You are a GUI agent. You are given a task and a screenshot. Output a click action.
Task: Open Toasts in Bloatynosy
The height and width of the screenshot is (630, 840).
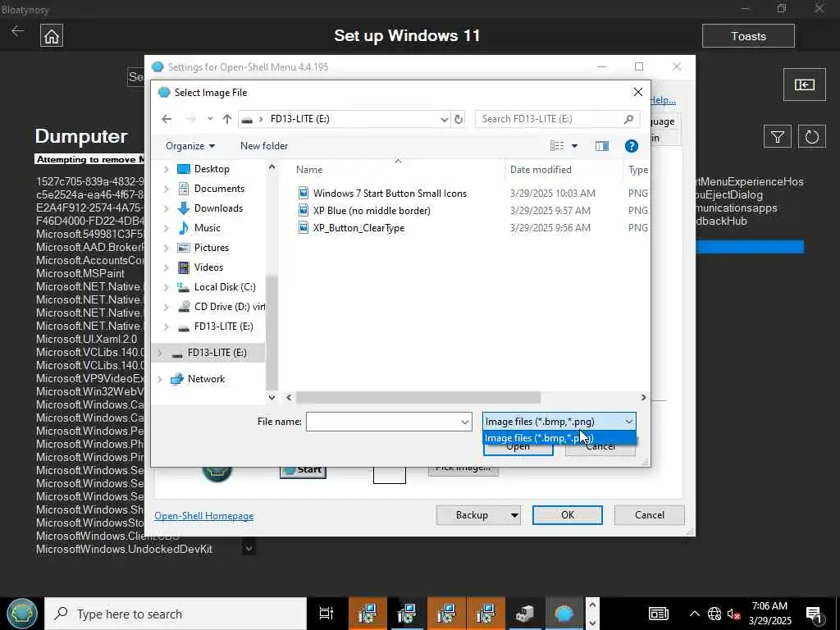748,36
